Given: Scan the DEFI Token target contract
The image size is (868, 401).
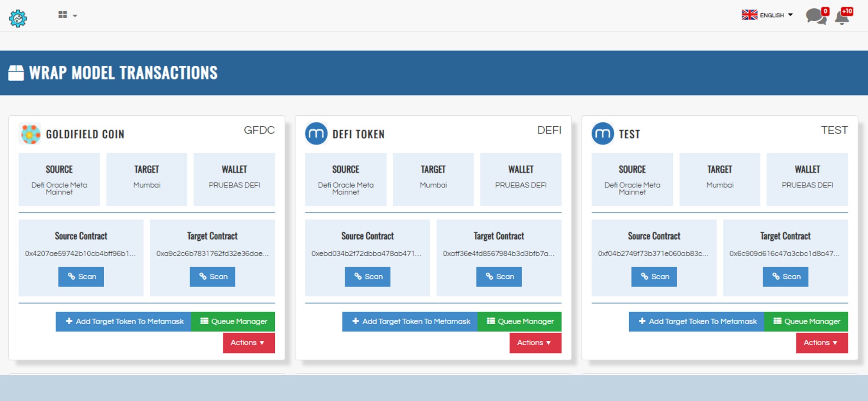Looking at the screenshot, I should (499, 277).
